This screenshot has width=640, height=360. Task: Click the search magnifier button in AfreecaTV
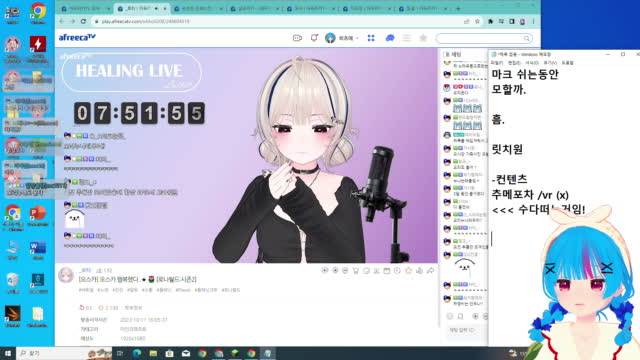(527, 38)
